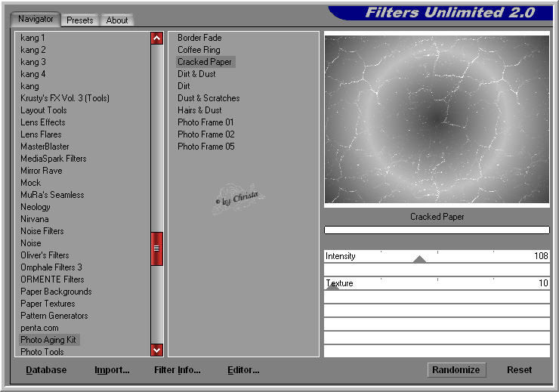Select the MasterBlaster category
Viewport: 559px width, 392px height.
(x=45, y=147)
